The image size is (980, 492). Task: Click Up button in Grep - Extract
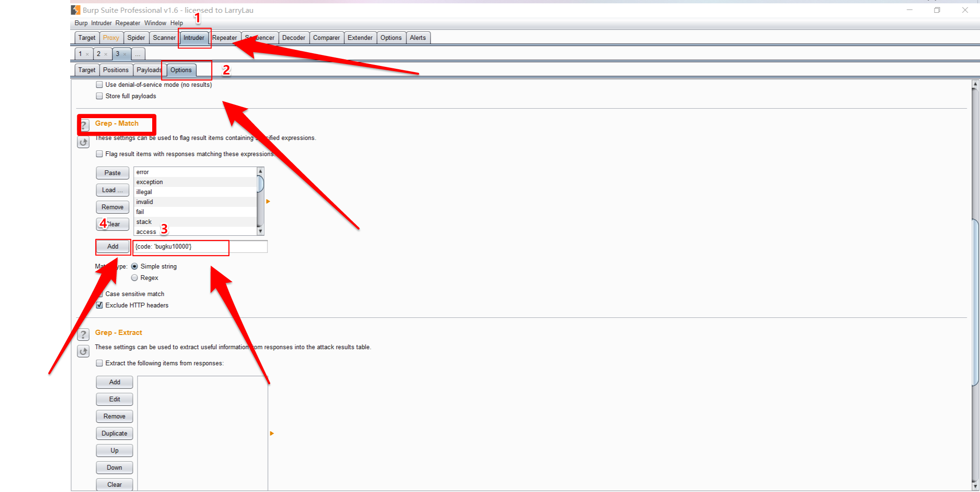(x=114, y=451)
